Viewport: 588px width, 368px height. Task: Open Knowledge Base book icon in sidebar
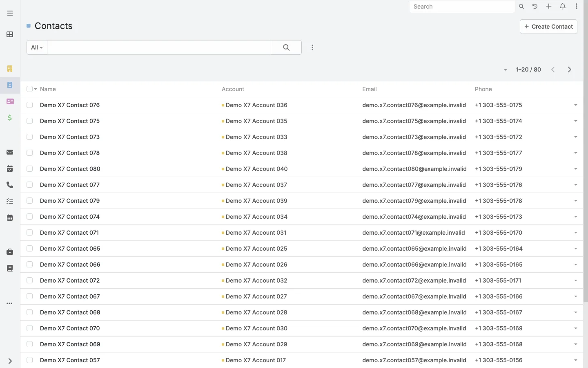(x=10, y=268)
